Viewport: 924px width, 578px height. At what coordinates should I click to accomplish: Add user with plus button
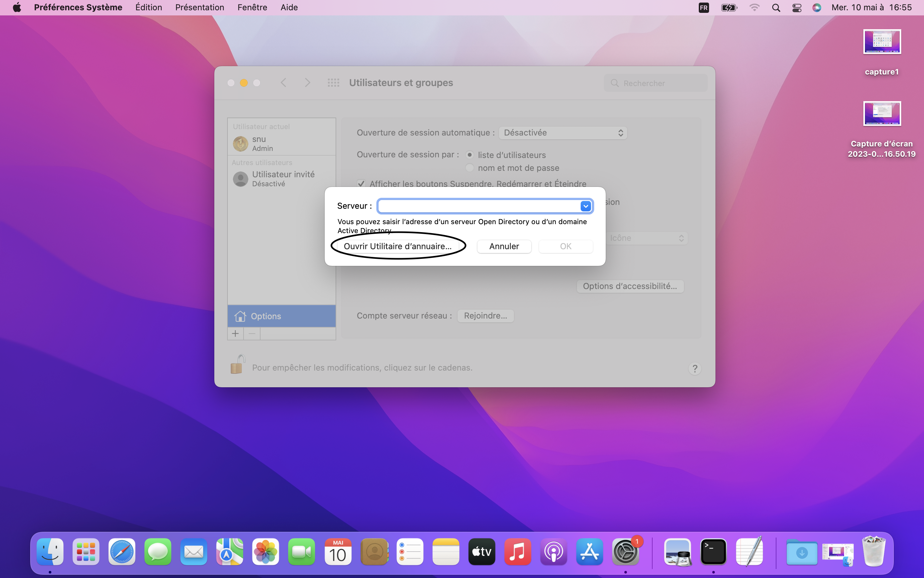pyautogui.click(x=235, y=334)
